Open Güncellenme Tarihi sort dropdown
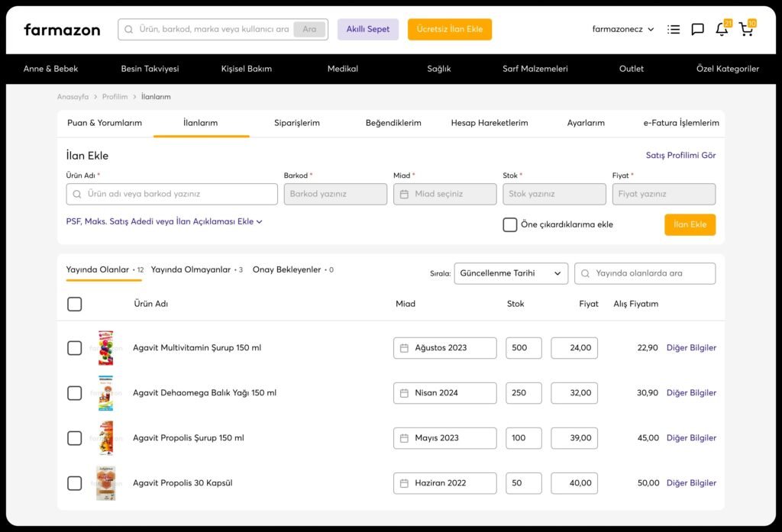Viewport: 782px width, 532px height. (510, 273)
